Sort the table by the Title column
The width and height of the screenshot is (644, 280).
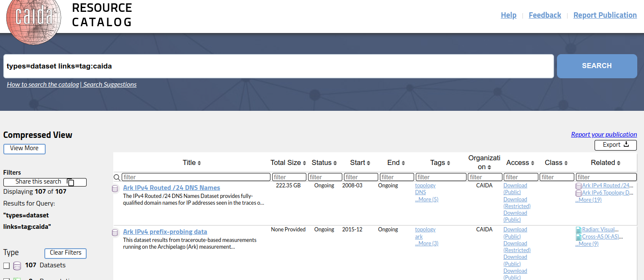[191, 163]
